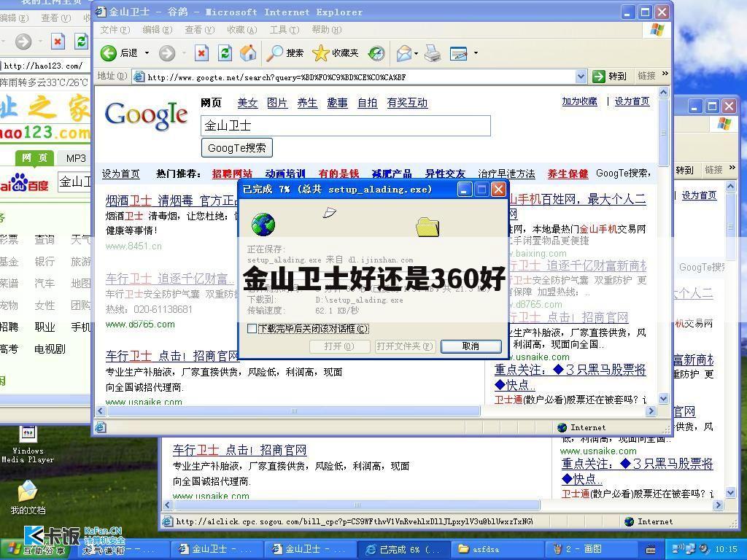Click the Refresh icon in the hao123 window
This screenshot has height=560, width=747.
click(82, 42)
